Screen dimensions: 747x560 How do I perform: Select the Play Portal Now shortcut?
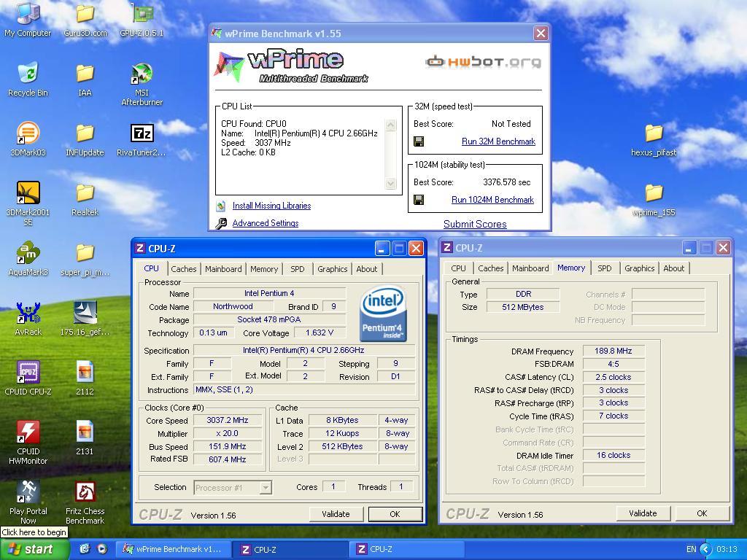(x=28, y=502)
